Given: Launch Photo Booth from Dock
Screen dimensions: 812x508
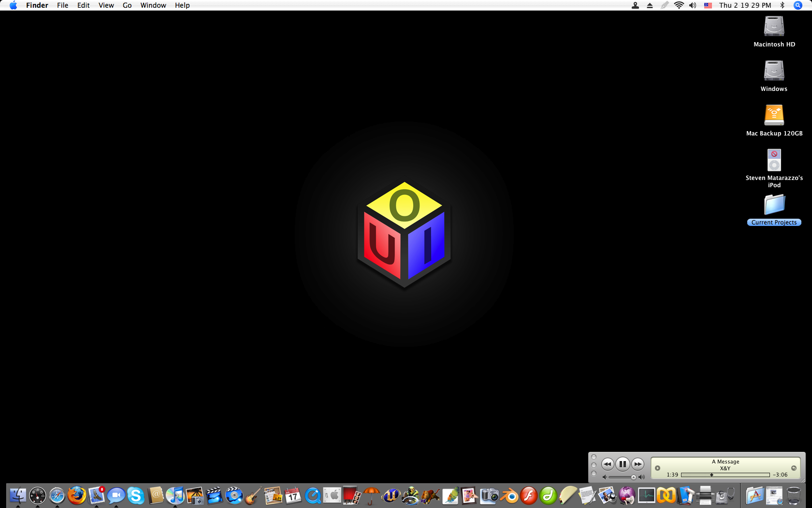Looking at the screenshot, I should click(x=352, y=495).
